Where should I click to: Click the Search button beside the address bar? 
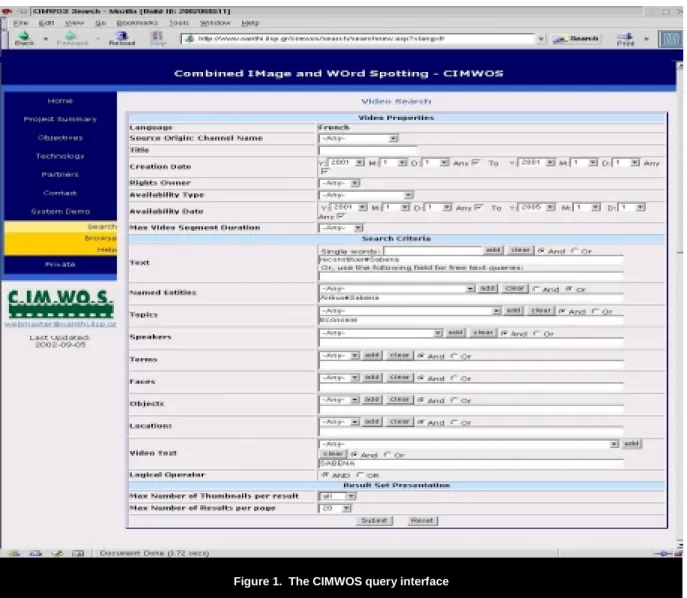coord(576,39)
